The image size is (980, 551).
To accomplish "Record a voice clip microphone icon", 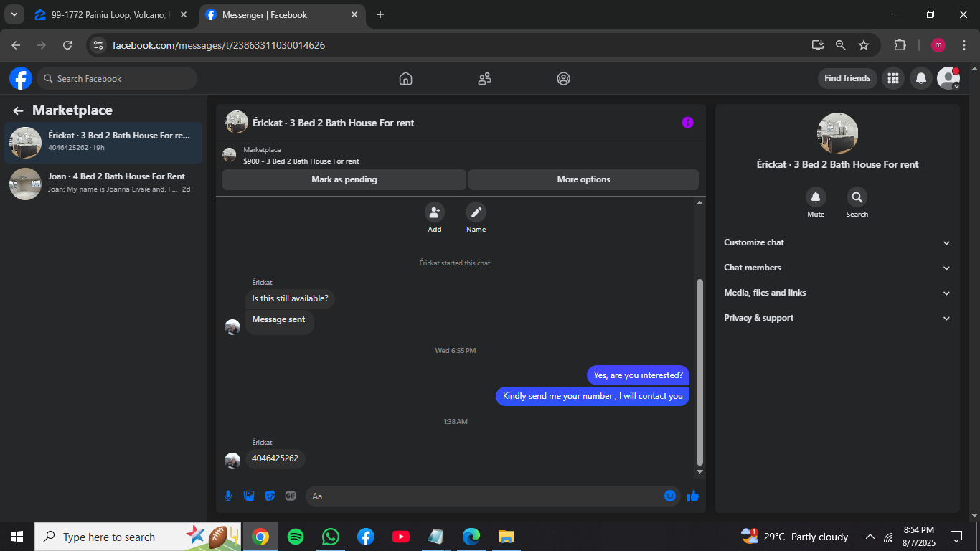I will pos(228,496).
